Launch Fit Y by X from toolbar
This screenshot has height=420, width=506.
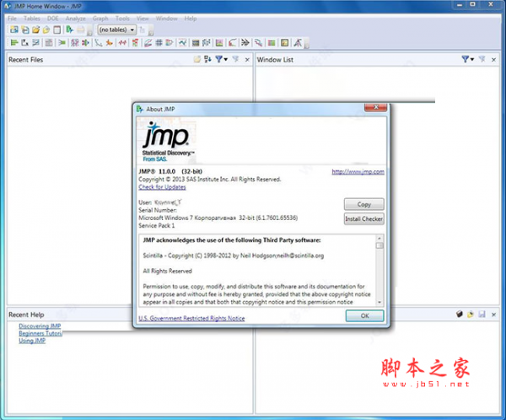pos(24,43)
